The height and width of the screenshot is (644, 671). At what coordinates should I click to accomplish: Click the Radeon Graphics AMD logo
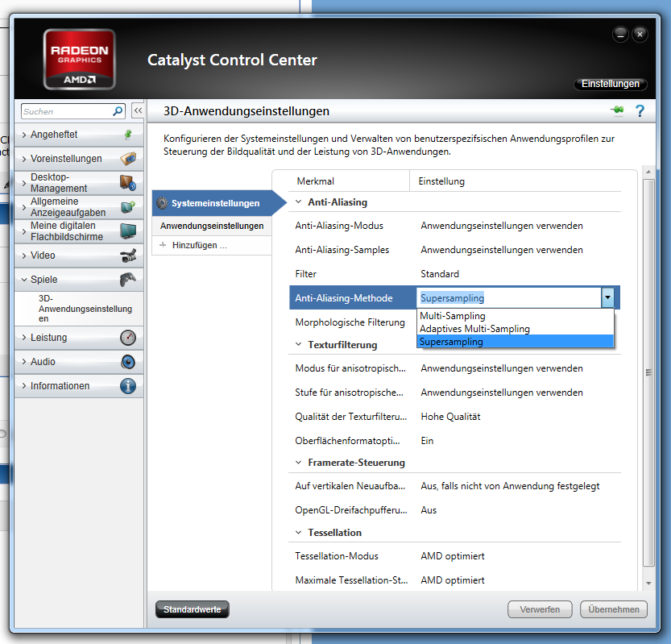coord(79,59)
